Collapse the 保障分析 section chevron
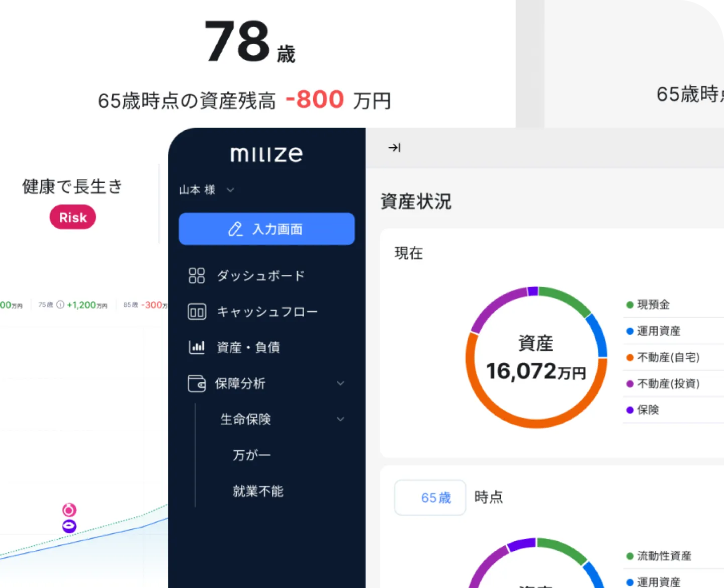The image size is (724, 588). point(340,383)
